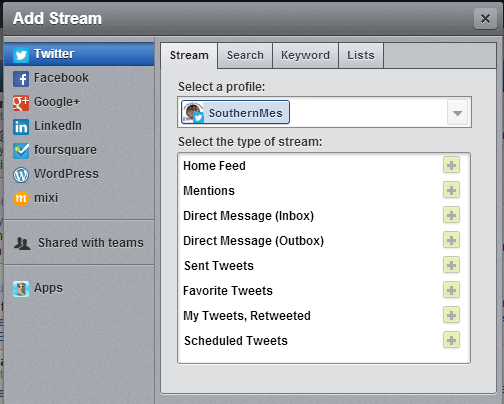Click the WordPress logo icon
The image size is (504, 404).
click(x=21, y=175)
